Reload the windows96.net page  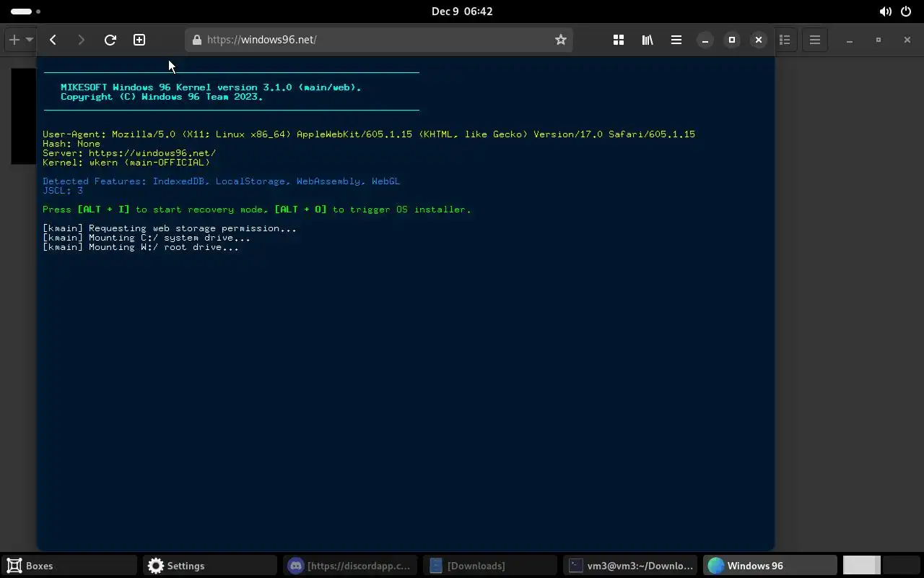pos(110,40)
